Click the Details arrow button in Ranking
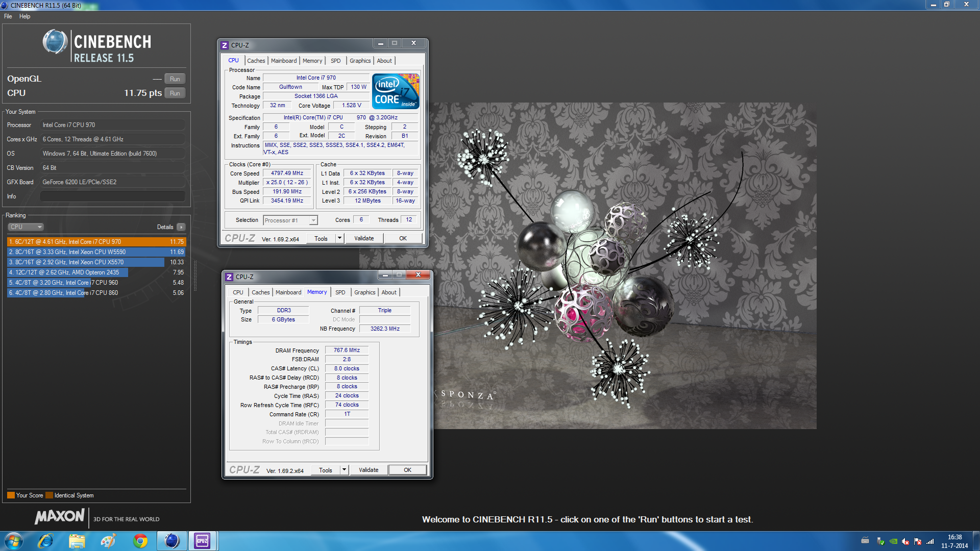Viewport: 980px width, 551px height. (181, 227)
